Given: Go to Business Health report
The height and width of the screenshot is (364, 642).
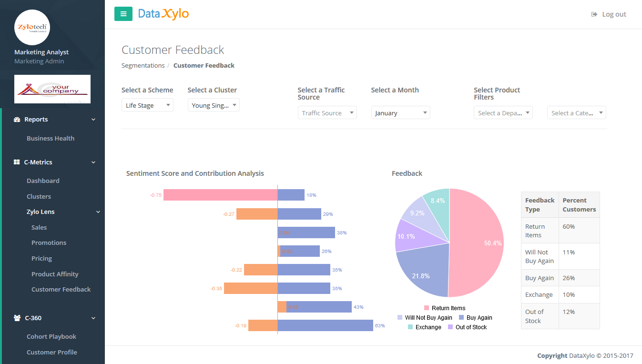Looking at the screenshot, I should click(51, 138).
